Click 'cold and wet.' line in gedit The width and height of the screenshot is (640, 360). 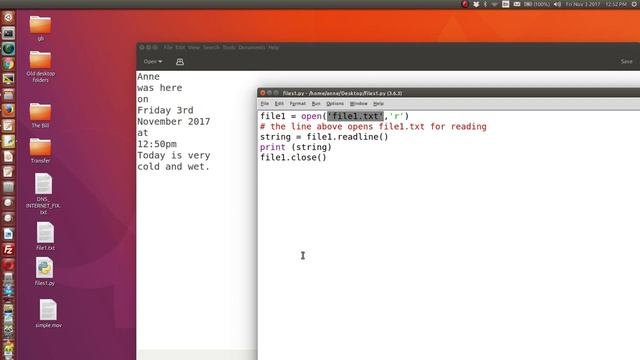coord(173,167)
